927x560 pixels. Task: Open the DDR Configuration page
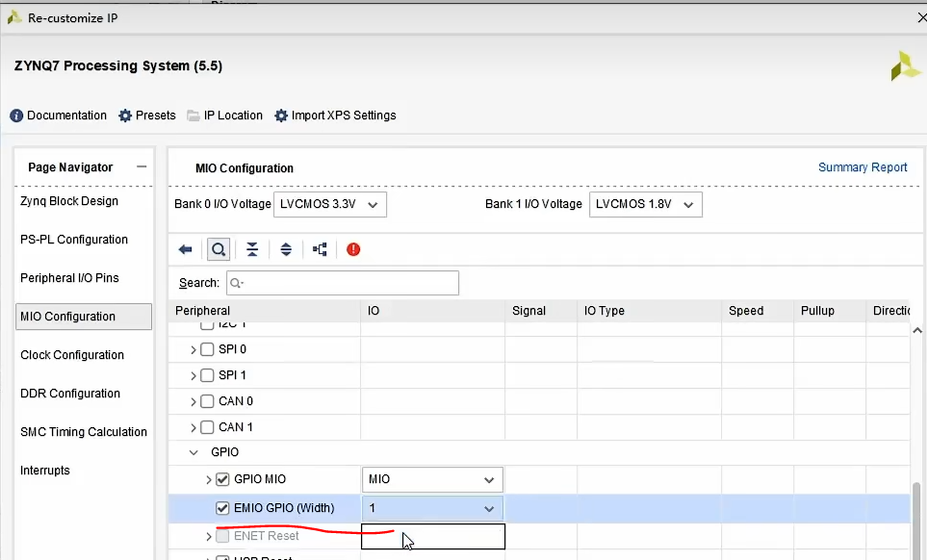click(x=70, y=394)
